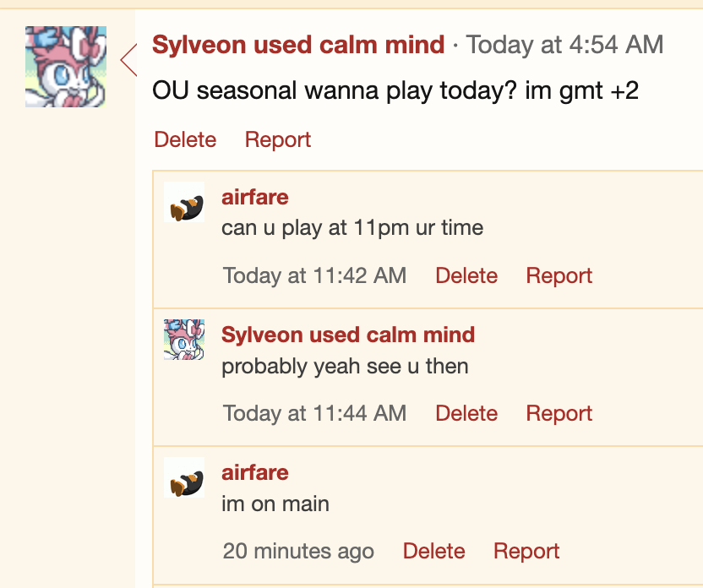Report the "can u play at 11pm" comment
Image resolution: width=703 pixels, height=588 pixels.
click(x=559, y=275)
